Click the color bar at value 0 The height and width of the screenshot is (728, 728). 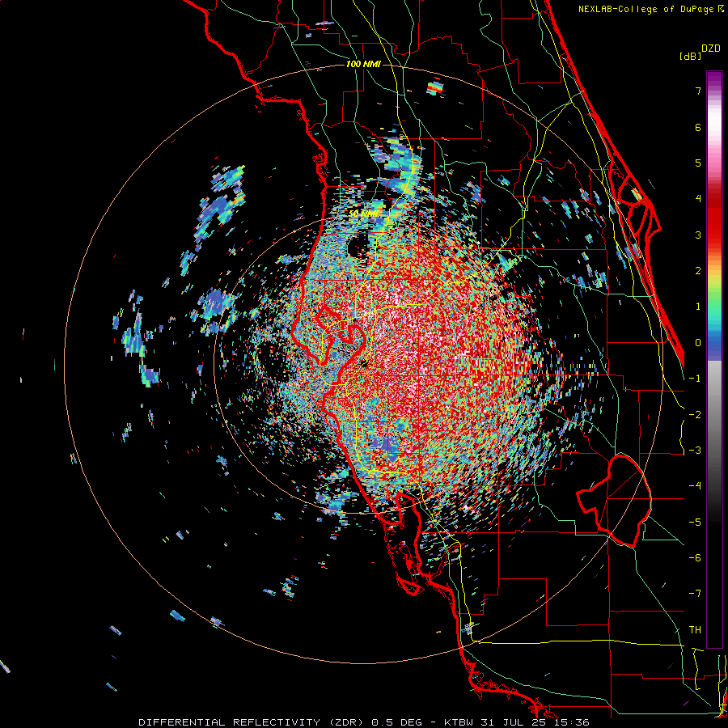pyautogui.click(x=714, y=343)
